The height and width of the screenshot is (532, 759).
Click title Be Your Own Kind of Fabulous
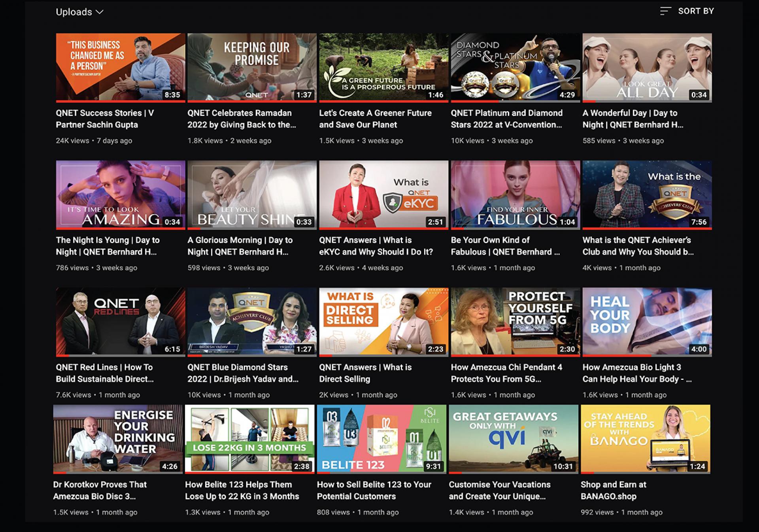coord(505,246)
